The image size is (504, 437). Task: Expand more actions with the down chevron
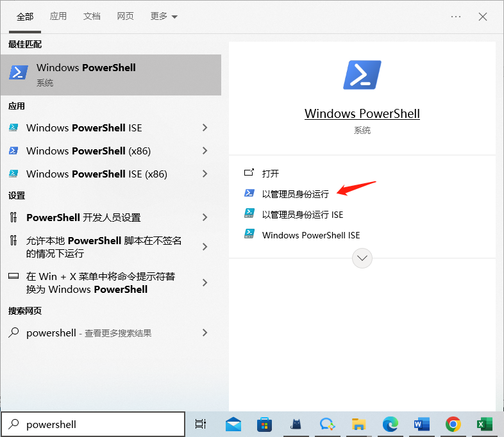click(362, 258)
